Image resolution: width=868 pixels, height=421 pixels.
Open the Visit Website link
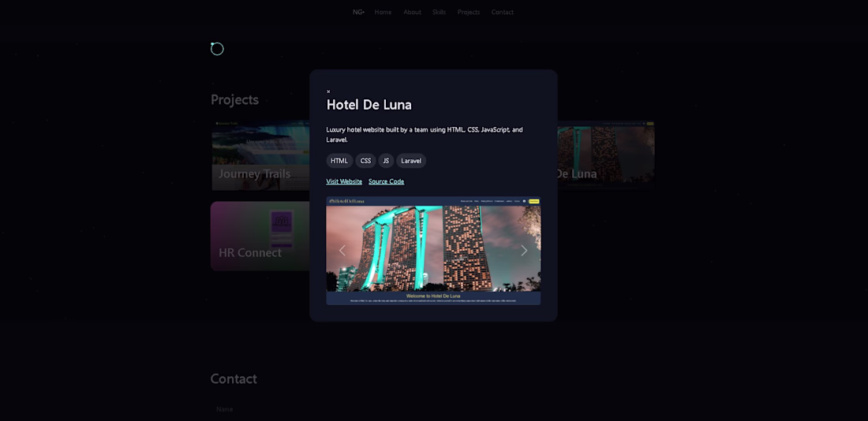[x=344, y=181]
